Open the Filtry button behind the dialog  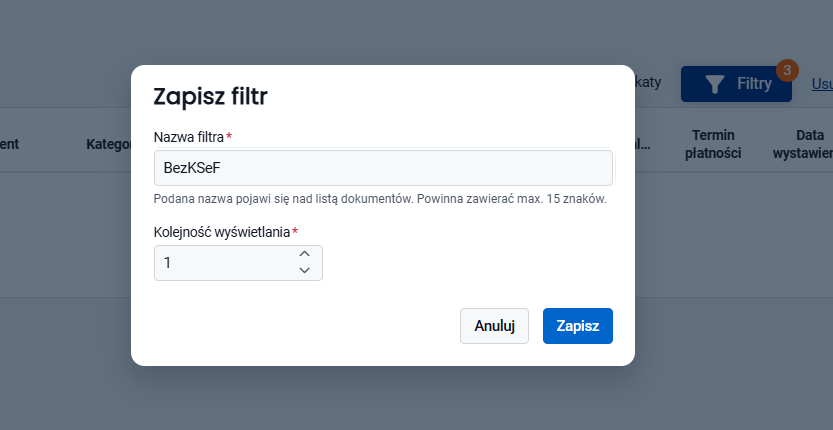point(736,84)
